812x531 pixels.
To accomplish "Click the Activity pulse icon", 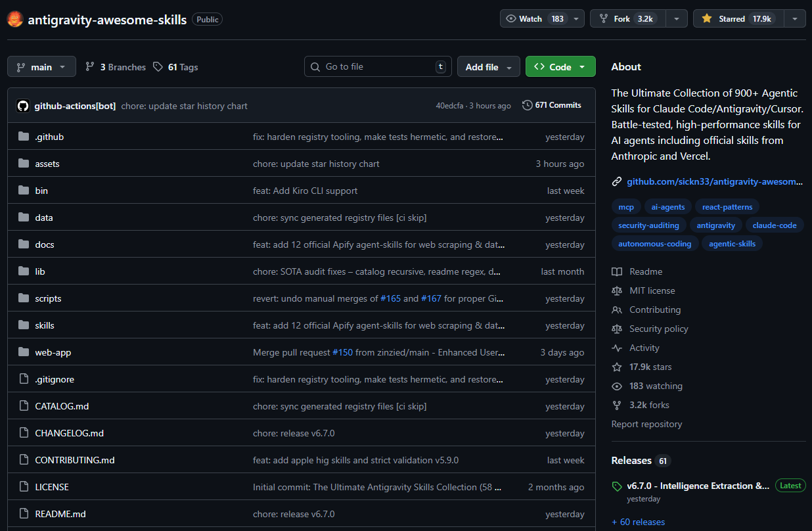I will point(616,348).
